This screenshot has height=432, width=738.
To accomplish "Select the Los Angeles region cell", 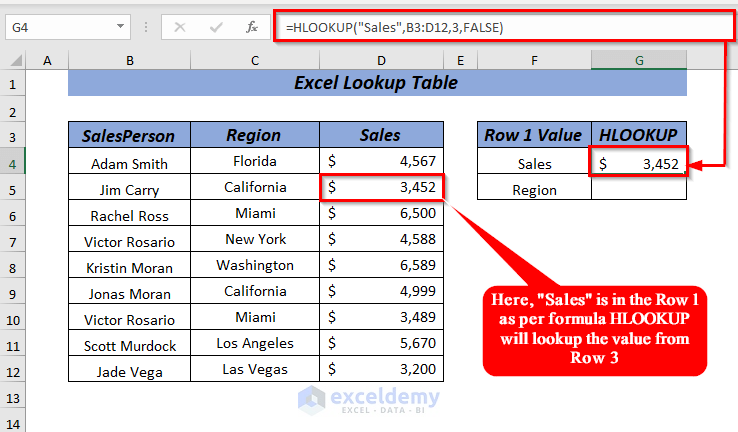I will (x=255, y=343).
